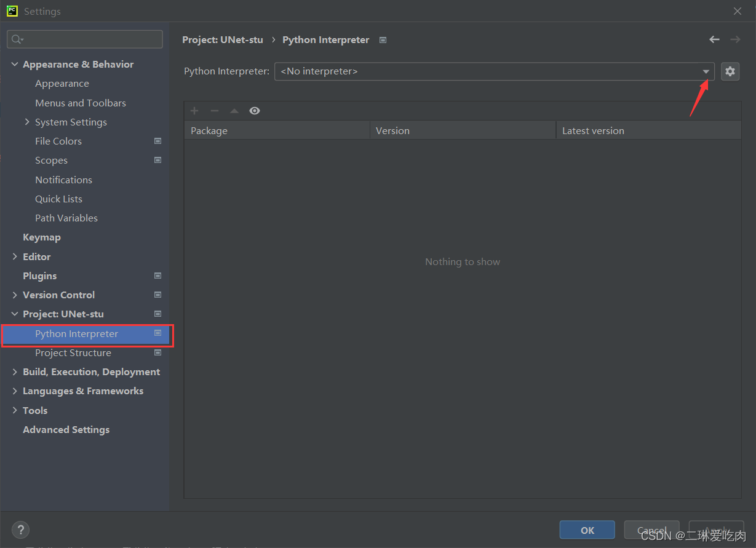Screen dimensions: 756x548
Task: Click the project icon beside Project: UNet-stu
Action: pos(157,314)
